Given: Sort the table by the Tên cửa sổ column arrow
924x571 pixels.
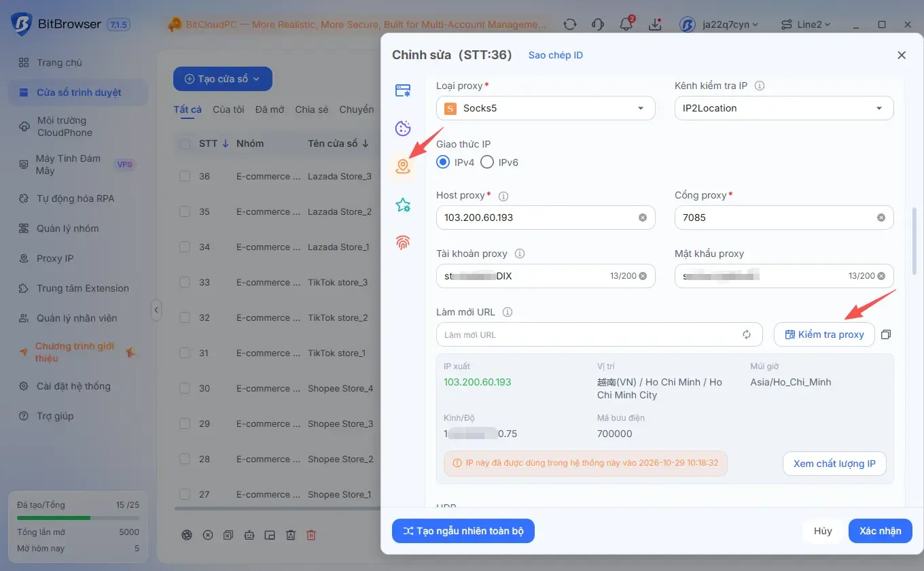Looking at the screenshot, I should pyautogui.click(x=366, y=143).
